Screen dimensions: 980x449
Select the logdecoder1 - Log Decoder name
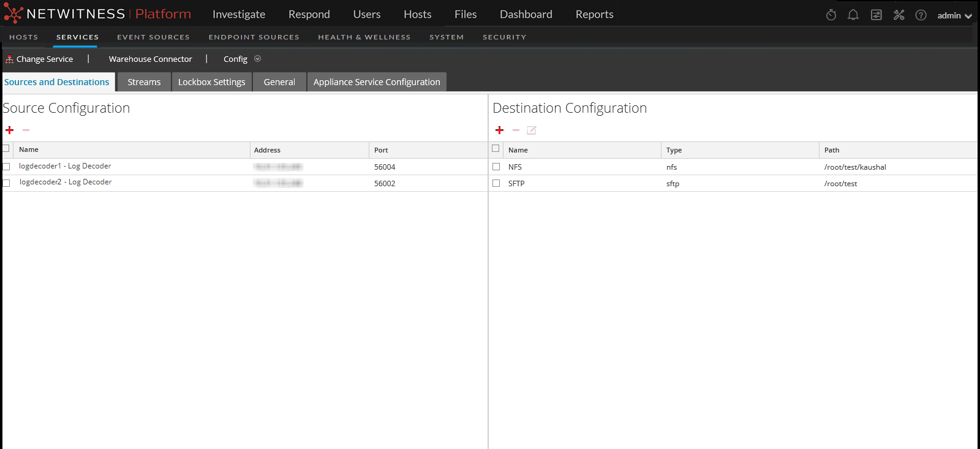pos(65,166)
